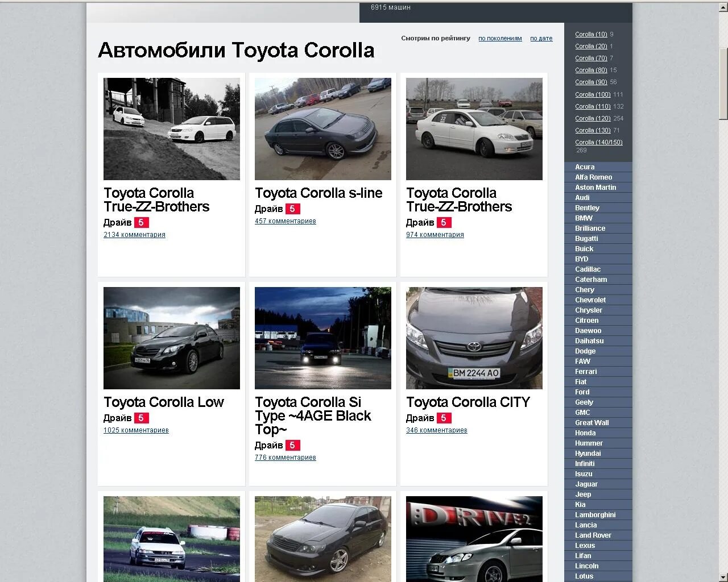Open the grey Corolla s-line photo
The image size is (728, 582).
click(x=323, y=129)
